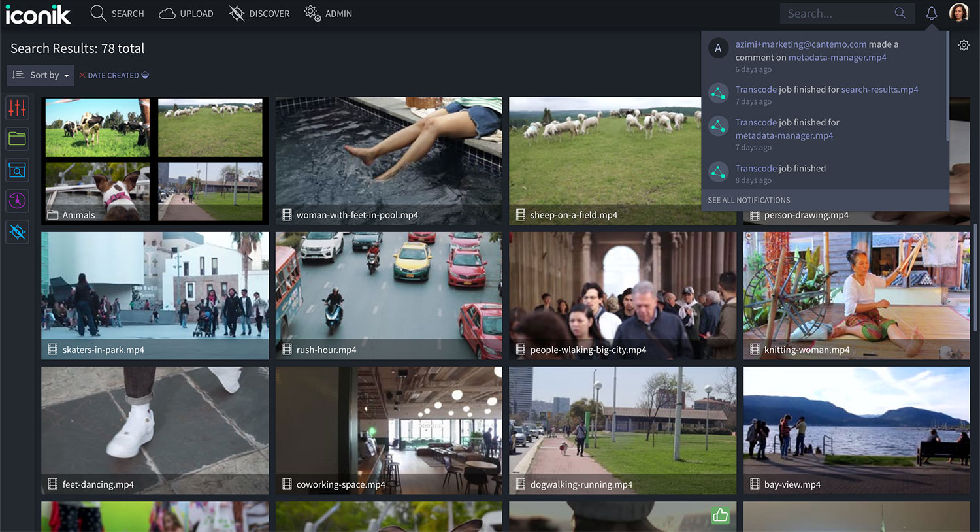Toggle the notifications bell

[x=932, y=13]
